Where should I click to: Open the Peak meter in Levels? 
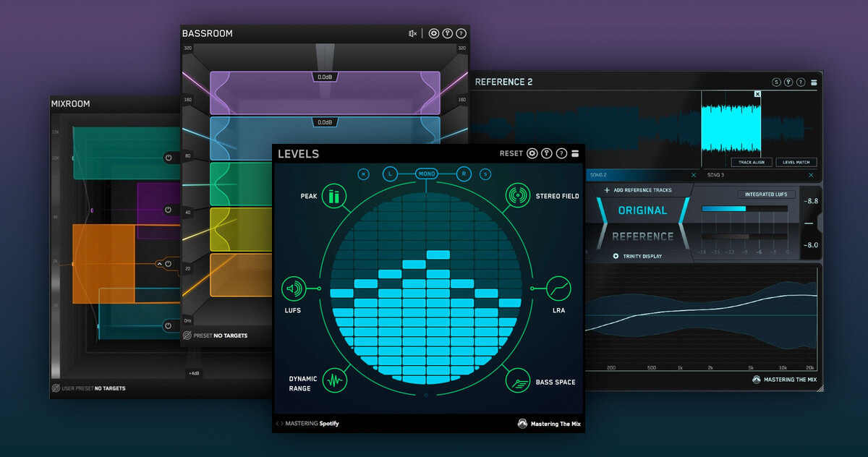pyautogui.click(x=333, y=196)
